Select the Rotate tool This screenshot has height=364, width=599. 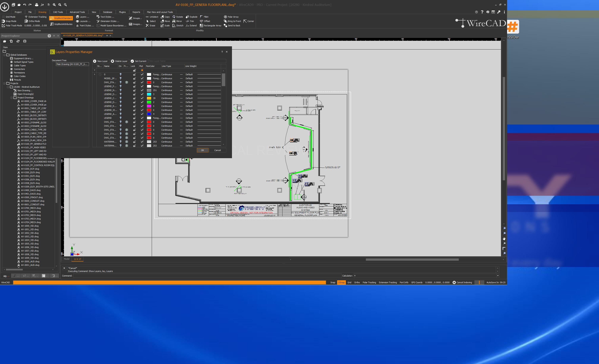click(177, 17)
